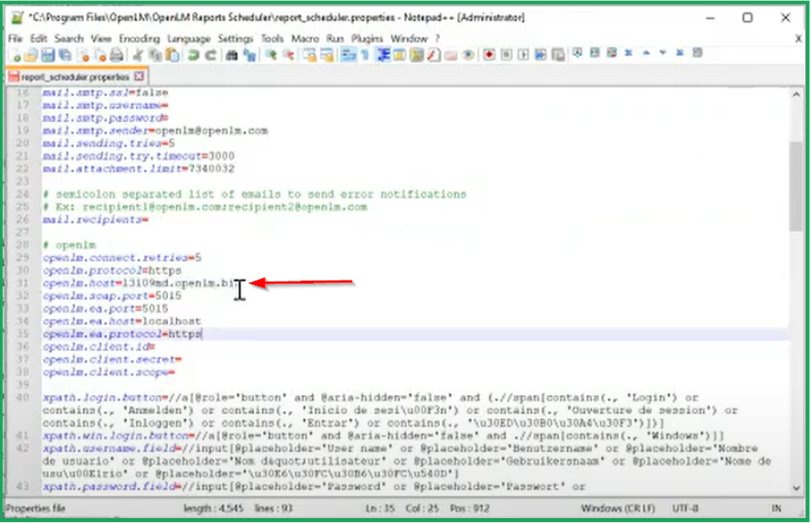Select the report_scheduler.properties tab
The width and height of the screenshot is (812, 524).
click(x=70, y=75)
